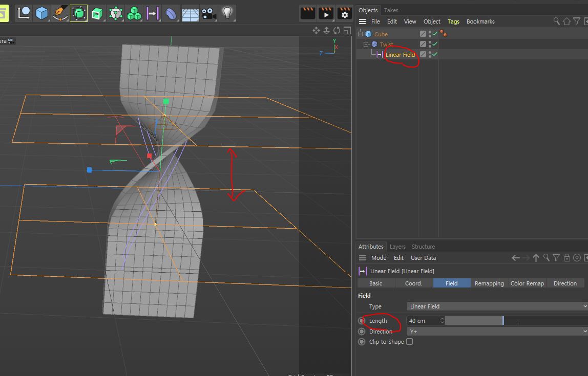Collapse the Twist hierarchy expander
The width and height of the screenshot is (588, 376).
coord(366,44)
